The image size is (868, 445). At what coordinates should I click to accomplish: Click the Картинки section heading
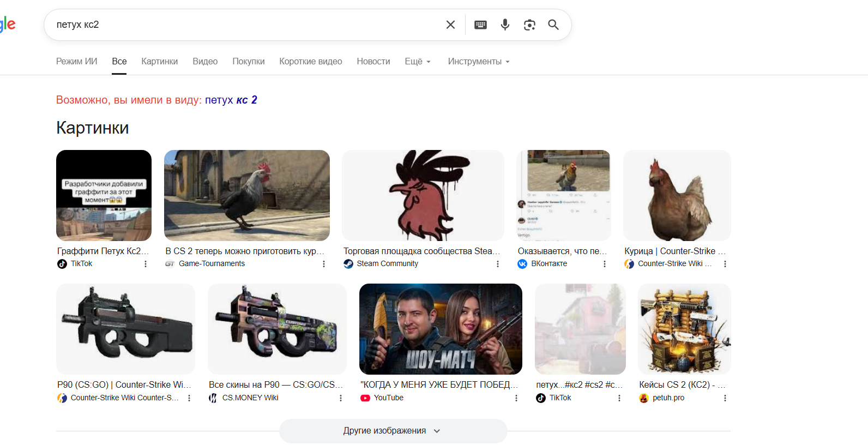tap(93, 128)
